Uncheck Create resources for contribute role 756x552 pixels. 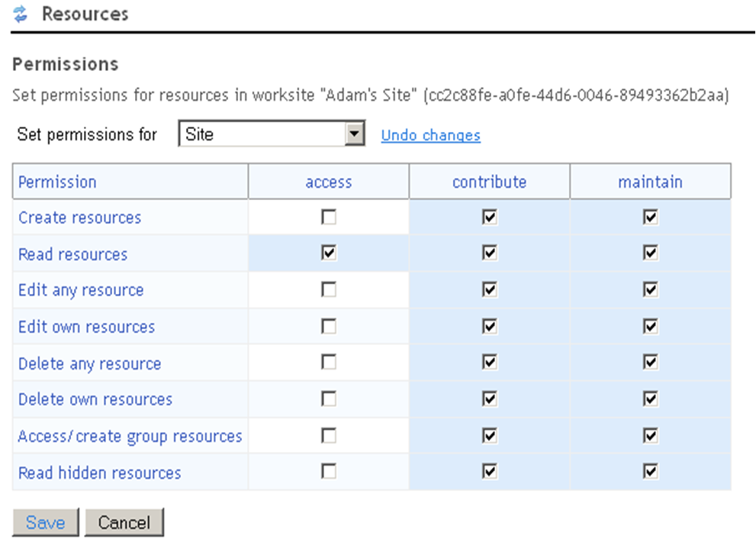click(490, 218)
